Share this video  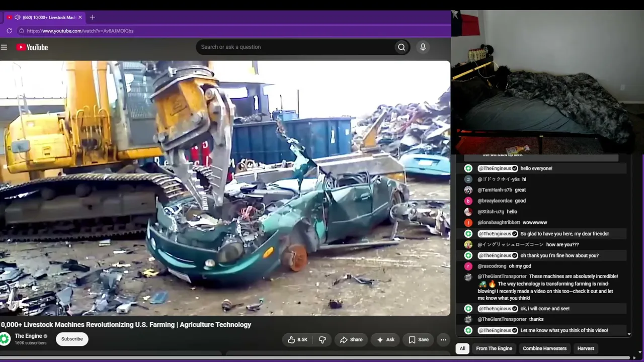(x=351, y=340)
